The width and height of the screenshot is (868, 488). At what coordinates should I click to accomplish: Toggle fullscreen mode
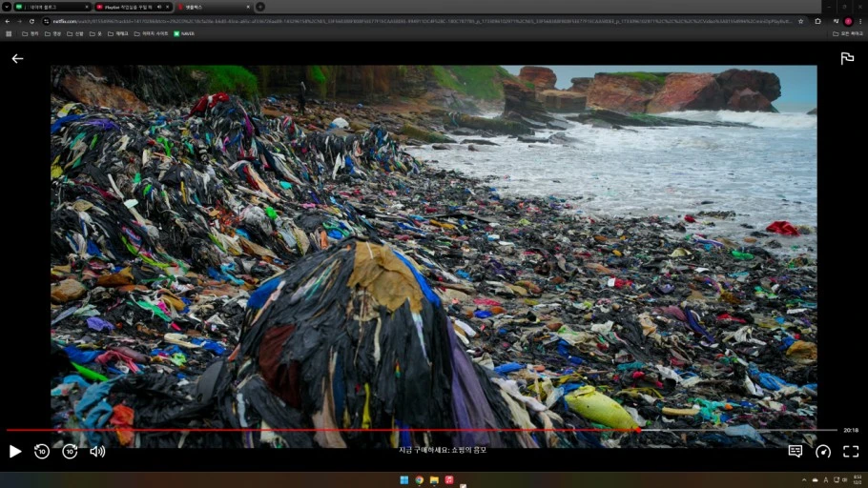pos(850,452)
